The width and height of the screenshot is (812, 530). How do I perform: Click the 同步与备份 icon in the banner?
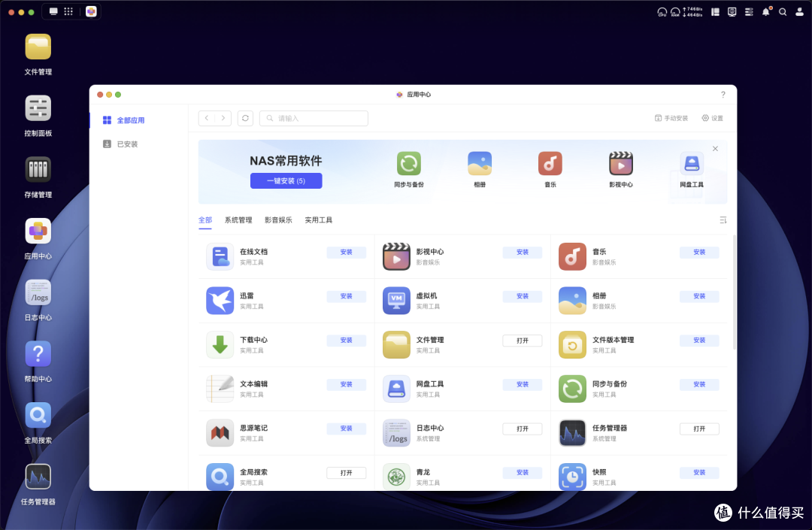coord(408,164)
